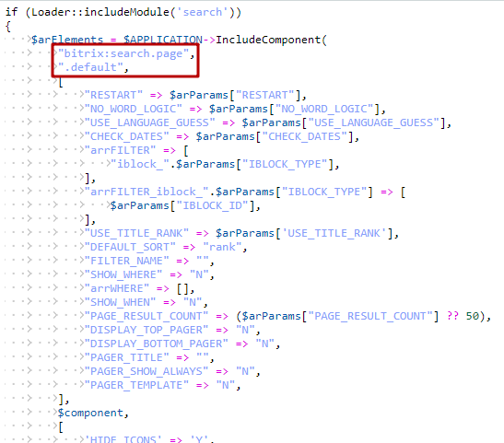Image resolution: width=504 pixels, height=443 pixels.
Task: Click the 'search' string in includeModule call
Action: click(x=203, y=12)
